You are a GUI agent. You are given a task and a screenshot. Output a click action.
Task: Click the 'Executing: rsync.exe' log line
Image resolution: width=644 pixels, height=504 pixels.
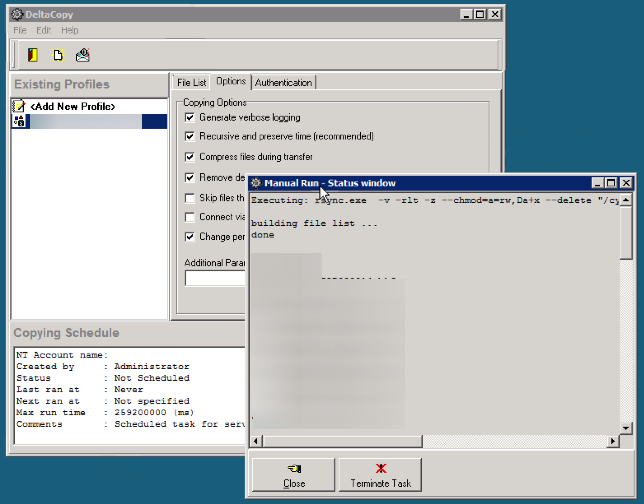pyautogui.click(x=435, y=200)
